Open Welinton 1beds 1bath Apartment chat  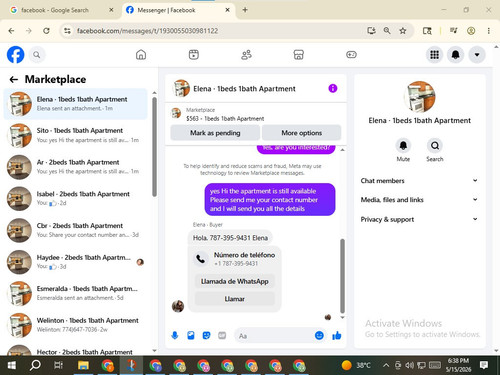[76, 325]
